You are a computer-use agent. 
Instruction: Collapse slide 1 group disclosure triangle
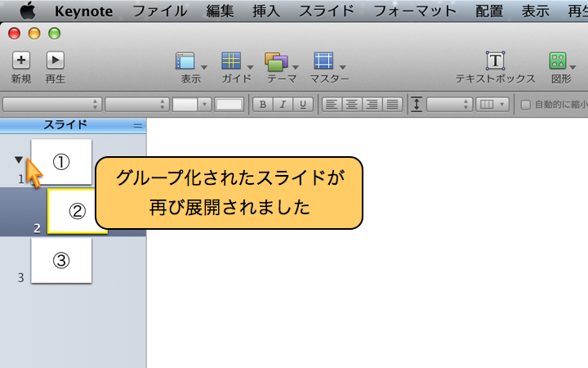[x=19, y=160]
